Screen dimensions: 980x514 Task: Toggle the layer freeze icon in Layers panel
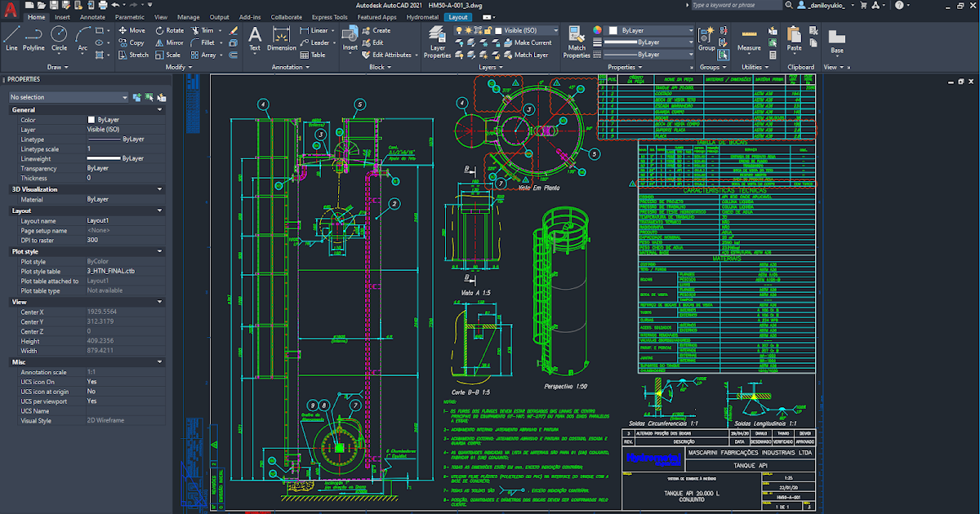pyautogui.click(x=468, y=30)
